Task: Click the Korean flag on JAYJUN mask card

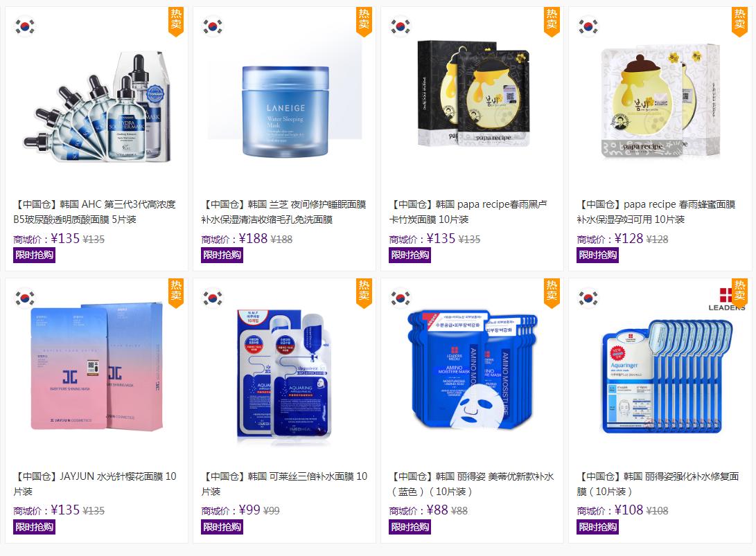Action: 25,298
